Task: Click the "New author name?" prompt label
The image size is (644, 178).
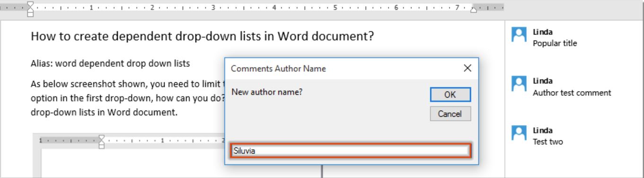Action: click(267, 92)
